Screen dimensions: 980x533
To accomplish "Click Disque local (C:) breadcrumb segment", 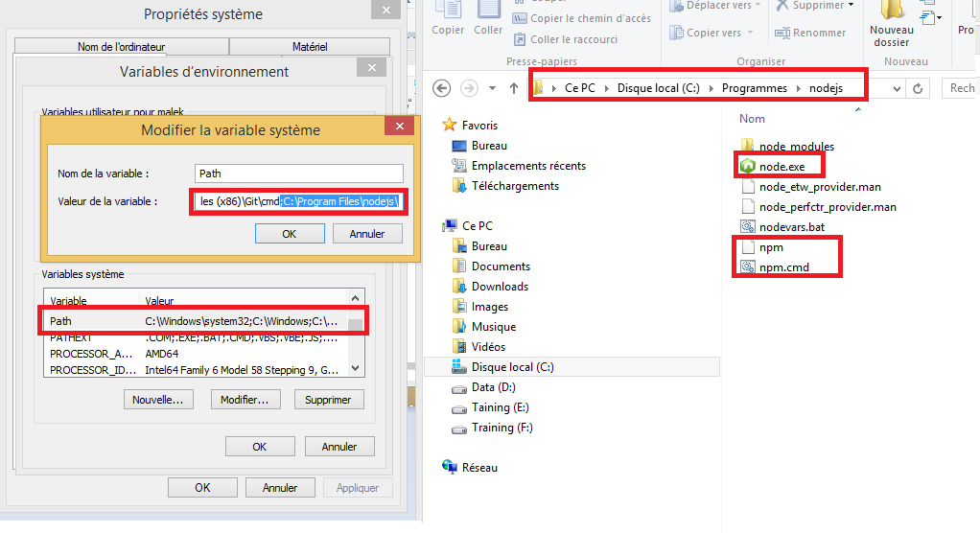I will (x=658, y=88).
